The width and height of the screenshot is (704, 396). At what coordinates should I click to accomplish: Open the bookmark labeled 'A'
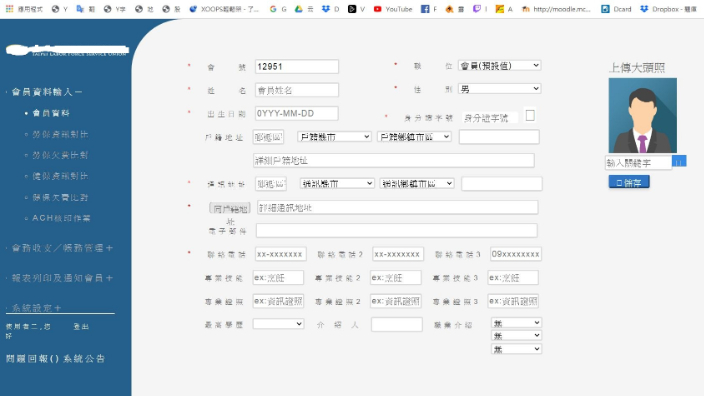click(x=504, y=9)
